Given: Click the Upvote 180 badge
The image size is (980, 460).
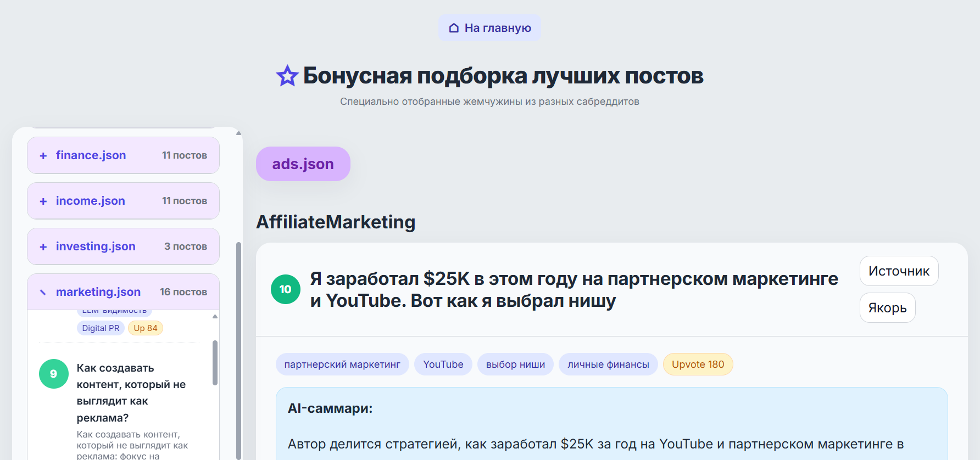Looking at the screenshot, I should pyautogui.click(x=698, y=364).
